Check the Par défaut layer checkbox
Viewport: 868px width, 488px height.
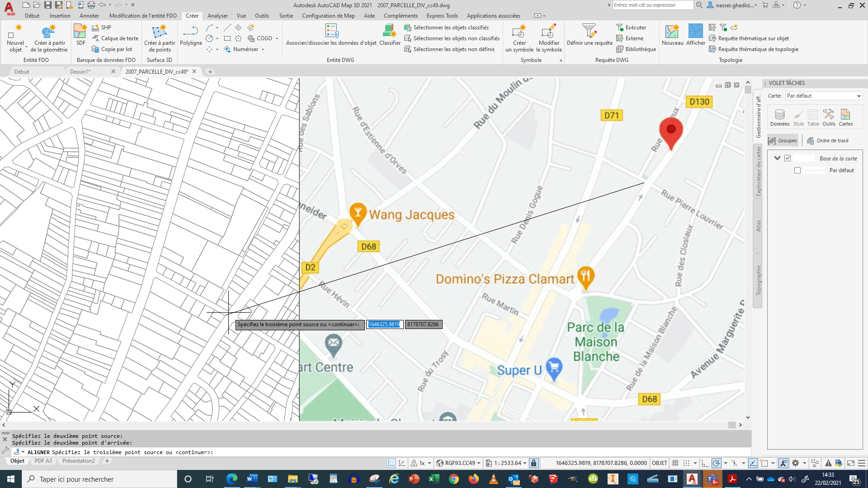797,170
